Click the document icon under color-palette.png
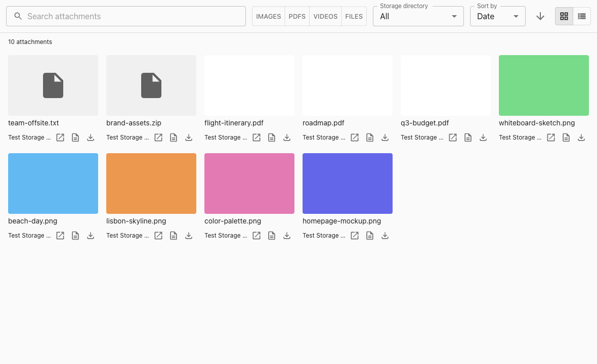 [x=272, y=236]
